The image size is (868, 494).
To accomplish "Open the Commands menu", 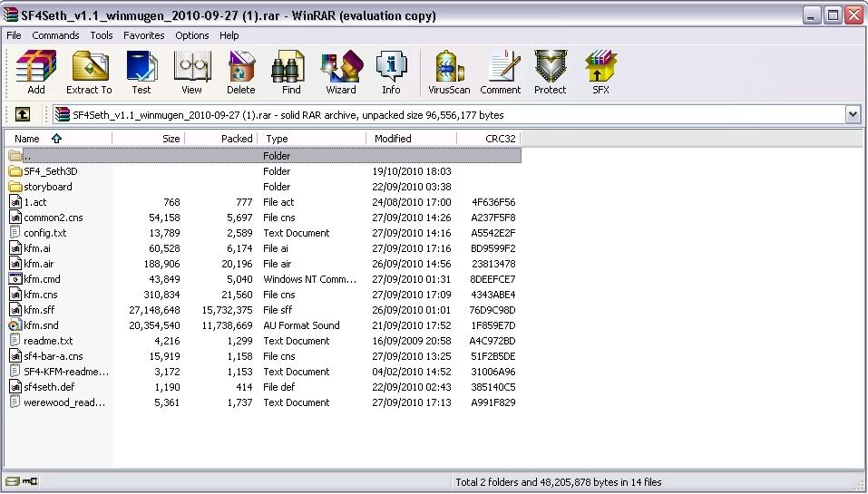I will [55, 35].
